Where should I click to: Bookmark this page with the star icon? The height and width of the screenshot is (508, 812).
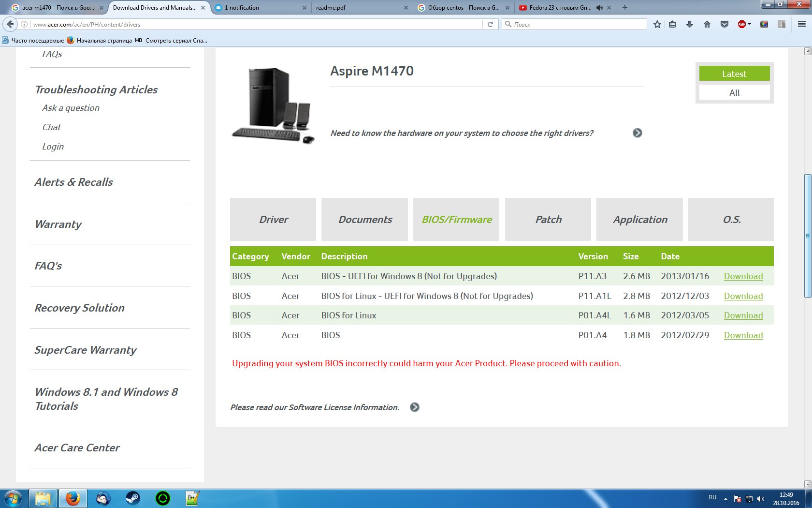[x=657, y=24]
